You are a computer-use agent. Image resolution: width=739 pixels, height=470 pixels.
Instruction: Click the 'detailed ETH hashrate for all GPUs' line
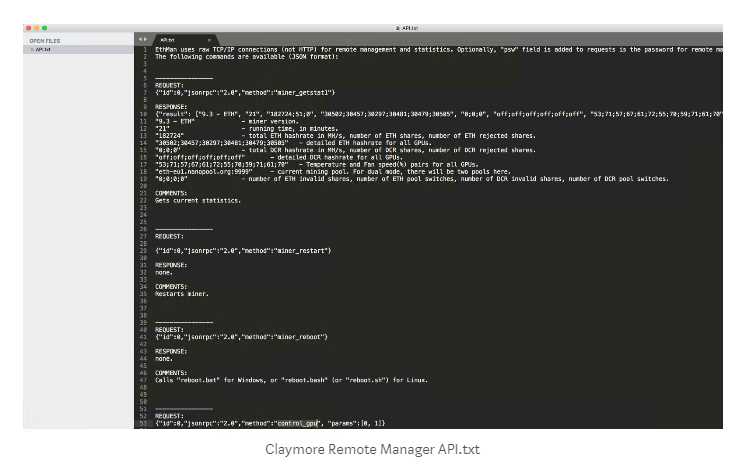click(293, 143)
